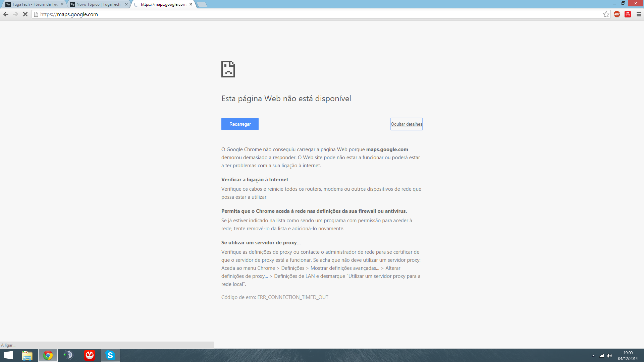Click the Windows Start button

click(x=8, y=355)
